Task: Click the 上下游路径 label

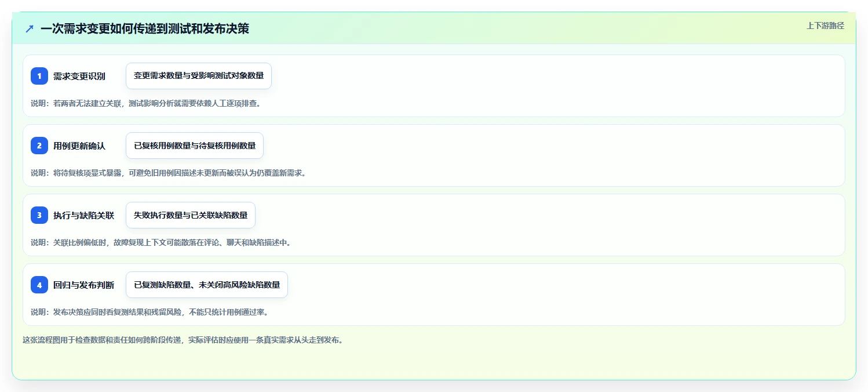Action: 826,26
